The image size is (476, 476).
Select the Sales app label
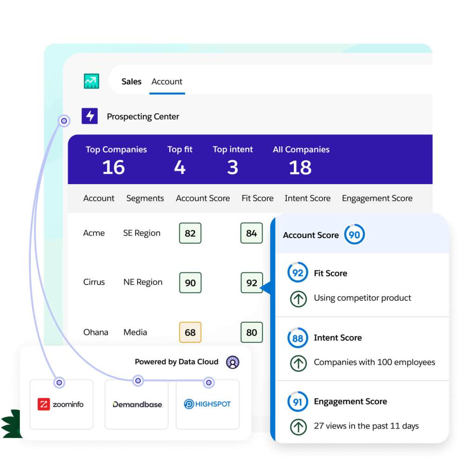click(132, 81)
